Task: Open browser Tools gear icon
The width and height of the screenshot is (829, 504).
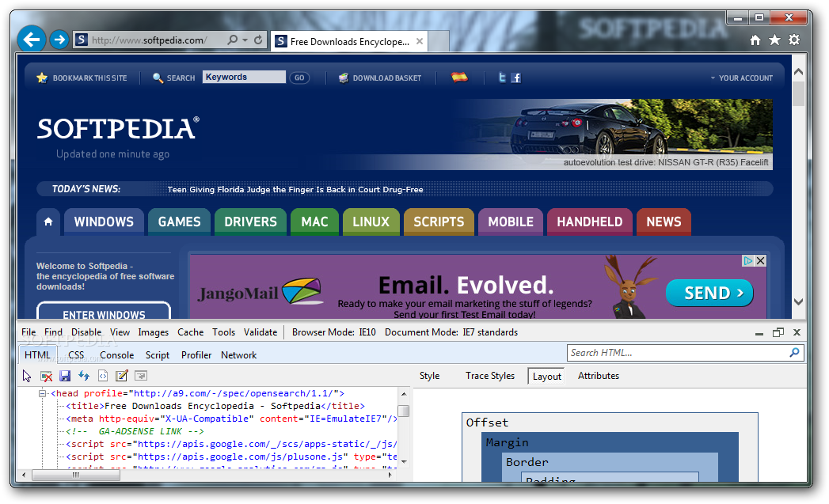Action: (794, 40)
